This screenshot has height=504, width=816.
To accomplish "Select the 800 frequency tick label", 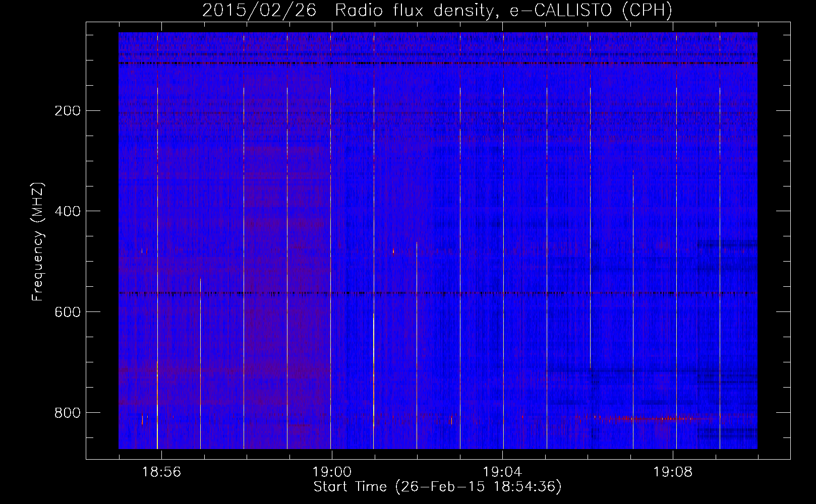I will click(67, 413).
